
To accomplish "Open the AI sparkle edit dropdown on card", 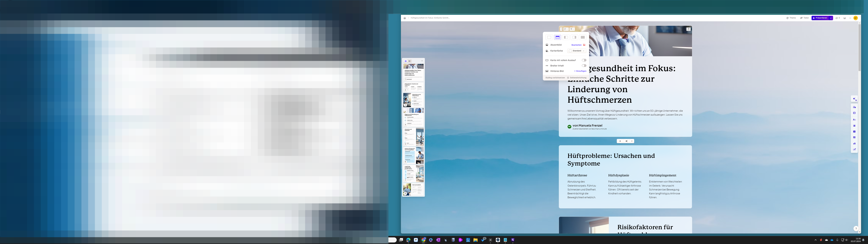I will [572, 29].
